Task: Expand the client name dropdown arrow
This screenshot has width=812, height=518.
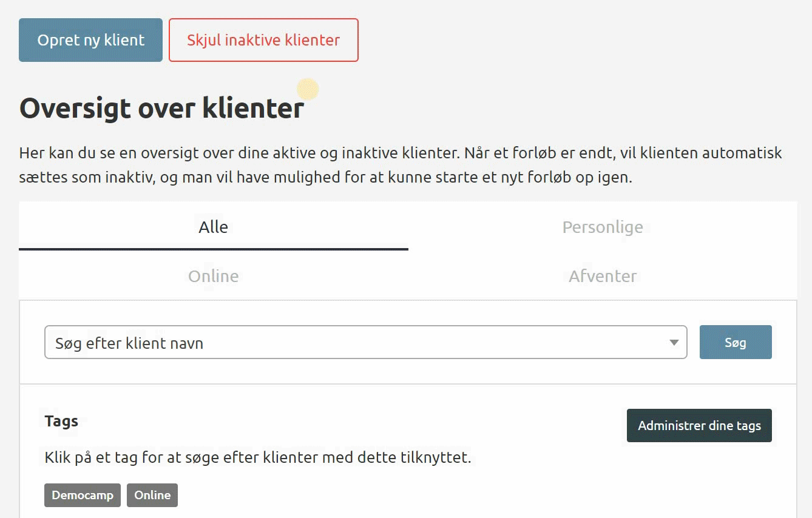Action: coord(674,343)
